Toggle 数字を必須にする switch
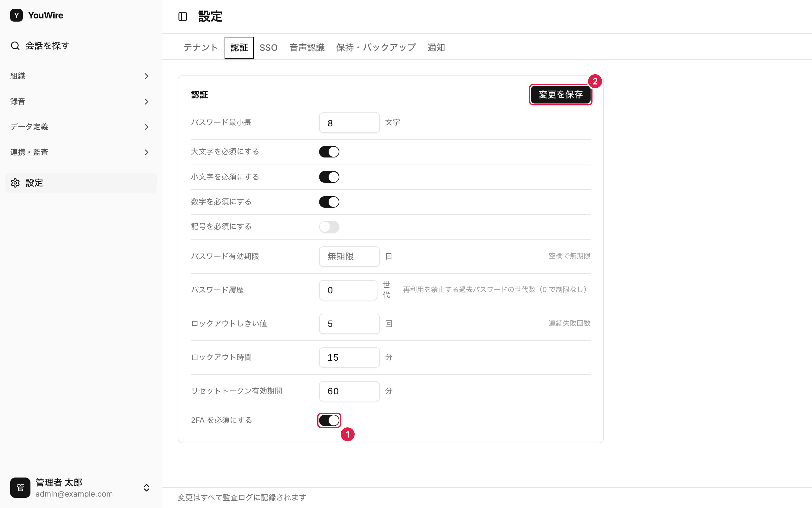812x508 pixels. 329,202
